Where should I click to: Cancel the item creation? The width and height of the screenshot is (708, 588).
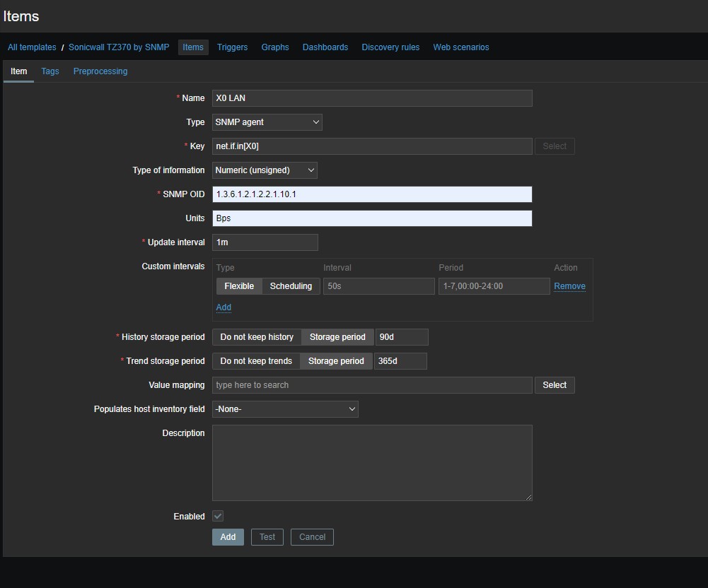click(312, 537)
